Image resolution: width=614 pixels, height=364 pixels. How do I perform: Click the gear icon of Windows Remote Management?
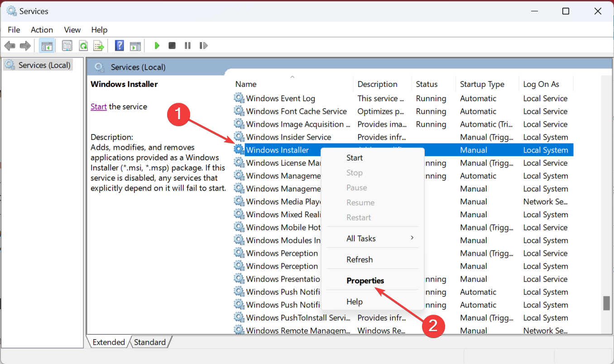pos(239,330)
